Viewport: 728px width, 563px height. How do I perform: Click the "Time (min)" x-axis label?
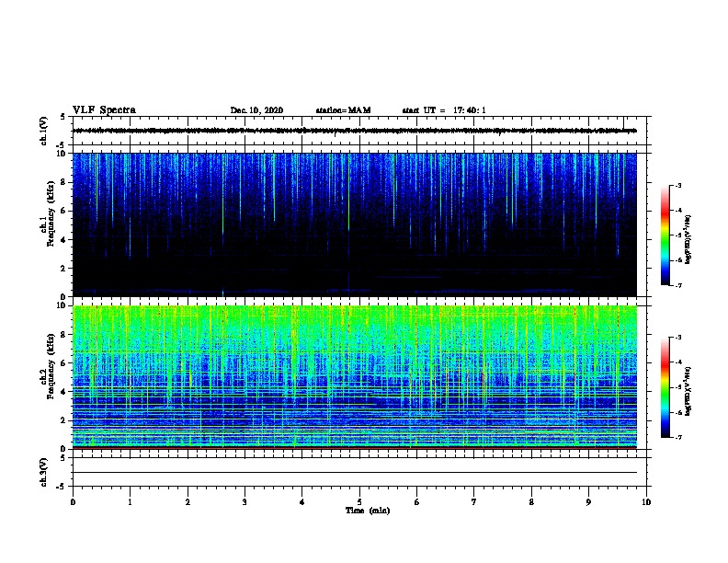coord(368,511)
